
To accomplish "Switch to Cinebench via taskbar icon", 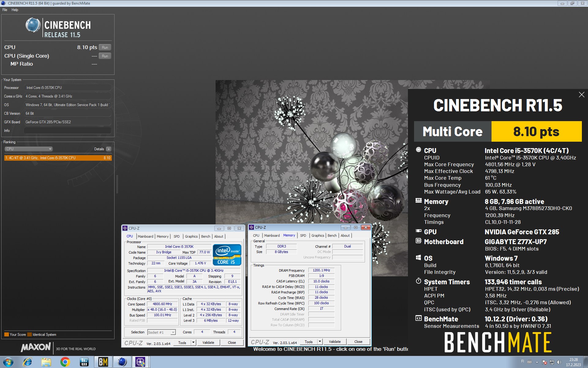I will (x=122, y=362).
